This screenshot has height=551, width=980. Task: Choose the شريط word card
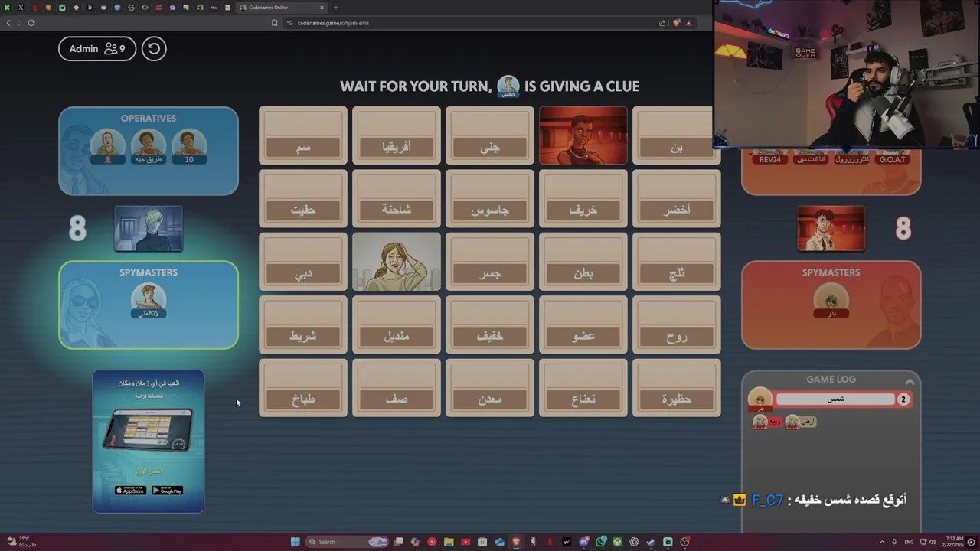(x=303, y=324)
